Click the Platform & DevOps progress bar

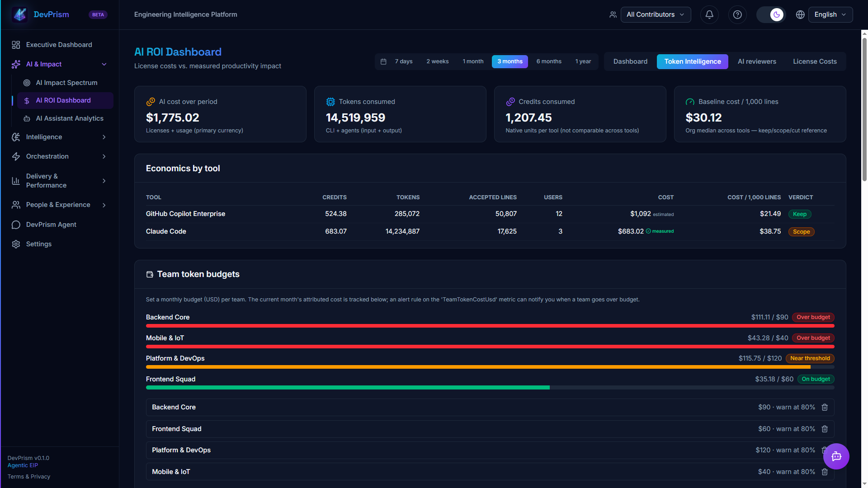point(490,367)
